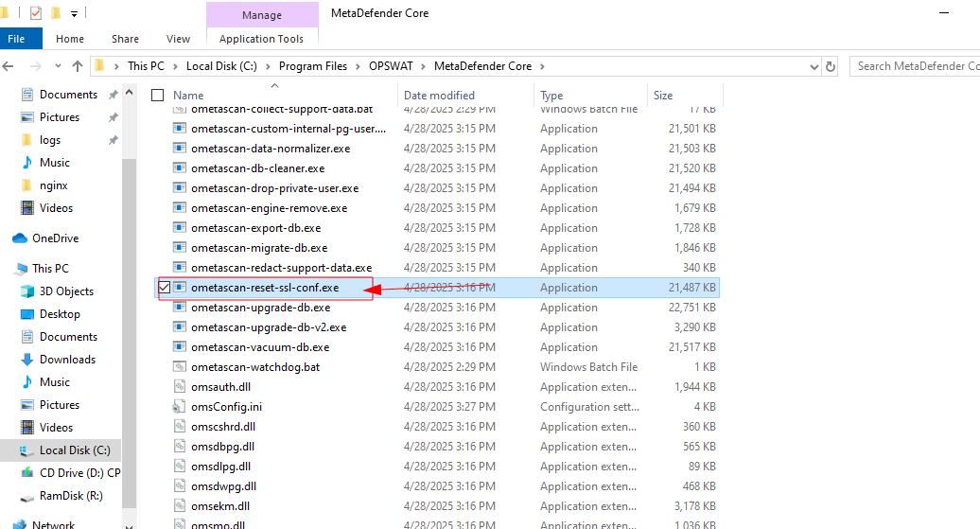Select omsConfig.ini file icon

[180, 407]
